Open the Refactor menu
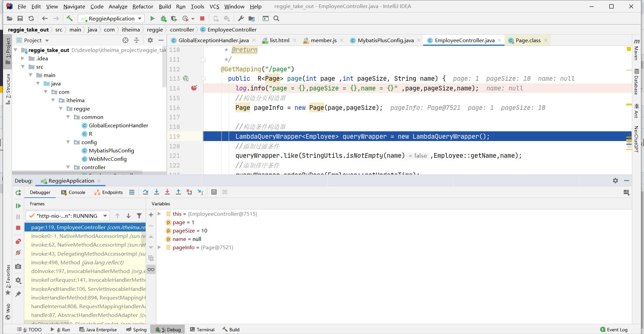This screenshot has height=334, width=644. [x=143, y=6]
